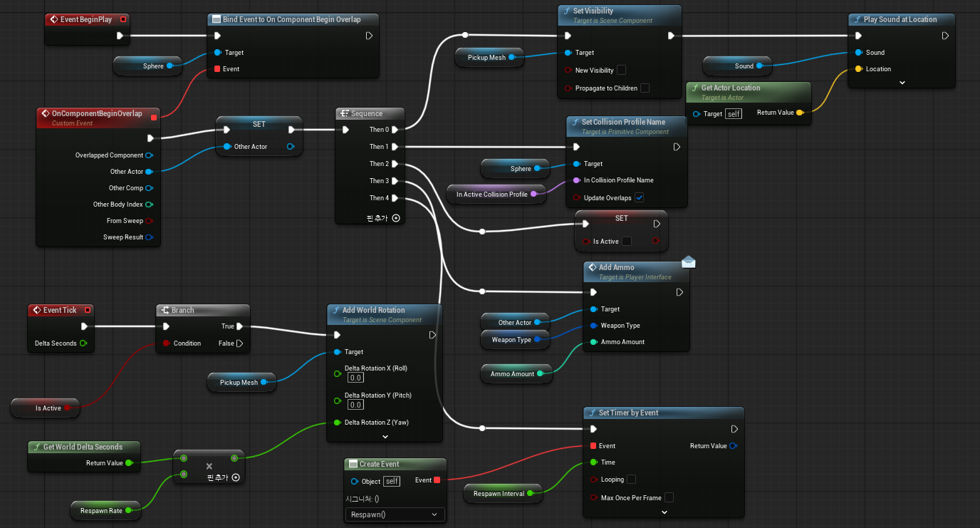Toggle the New Visibility checkbox

tap(621, 70)
